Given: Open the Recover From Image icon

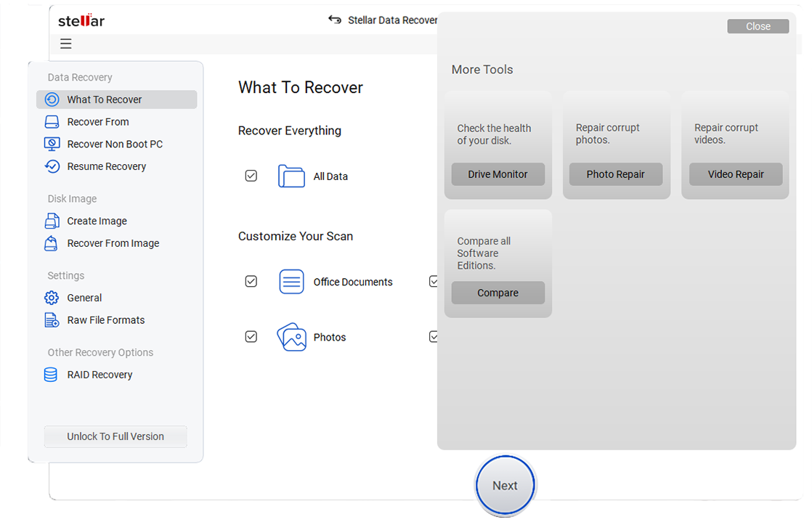Looking at the screenshot, I should (x=52, y=243).
